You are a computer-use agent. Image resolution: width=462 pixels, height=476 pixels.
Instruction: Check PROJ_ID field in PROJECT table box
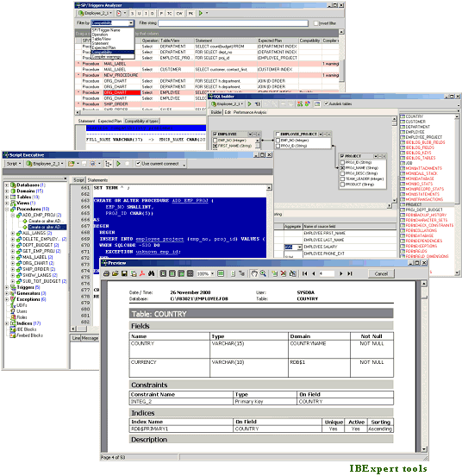342,162
